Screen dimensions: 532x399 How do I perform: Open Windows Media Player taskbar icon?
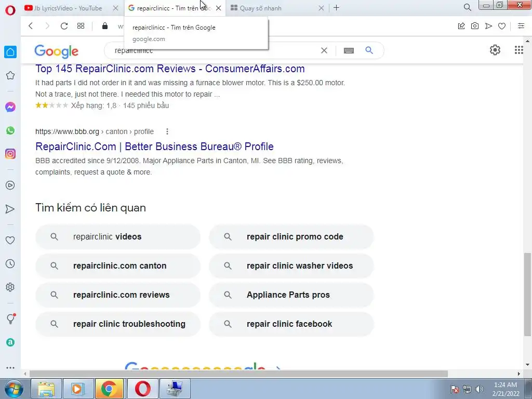tap(78, 389)
